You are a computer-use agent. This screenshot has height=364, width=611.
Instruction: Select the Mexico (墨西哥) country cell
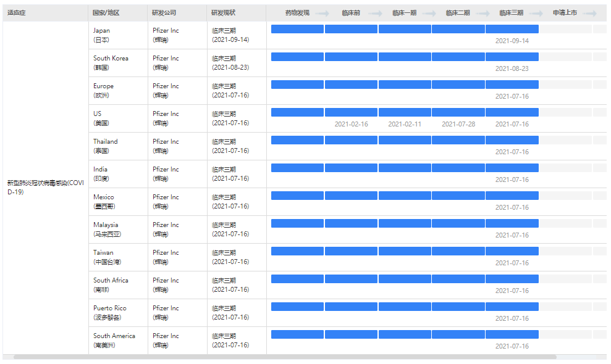pos(118,202)
